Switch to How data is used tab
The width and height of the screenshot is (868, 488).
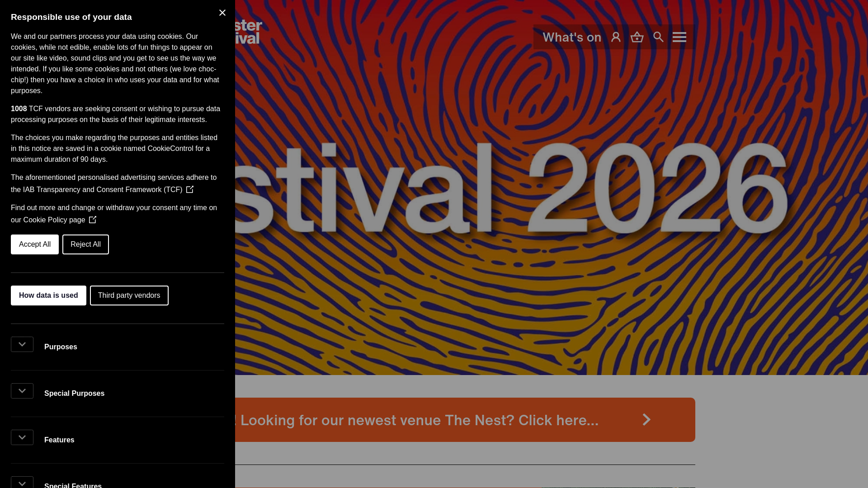(x=48, y=296)
